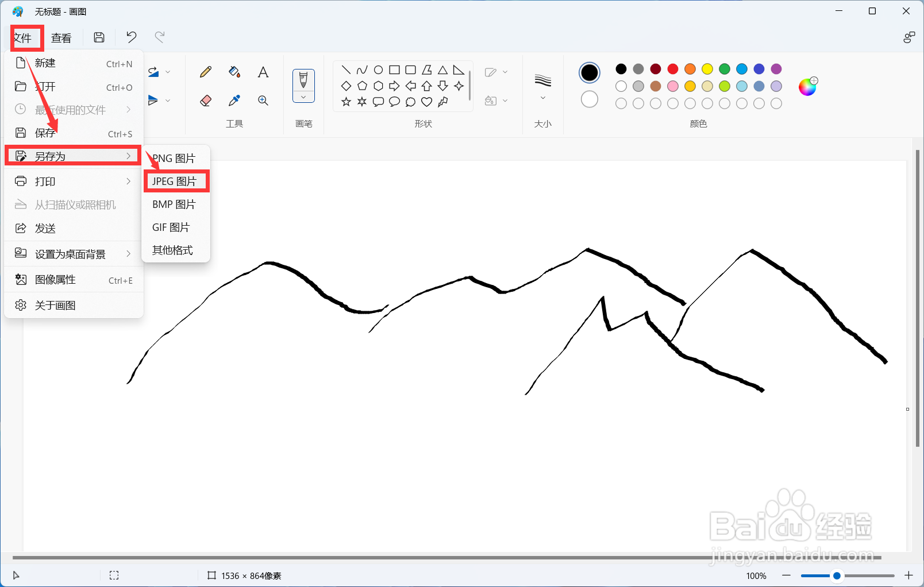Pick the yellow color swatch
924x587 pixels.
click(x=707, y=69)
